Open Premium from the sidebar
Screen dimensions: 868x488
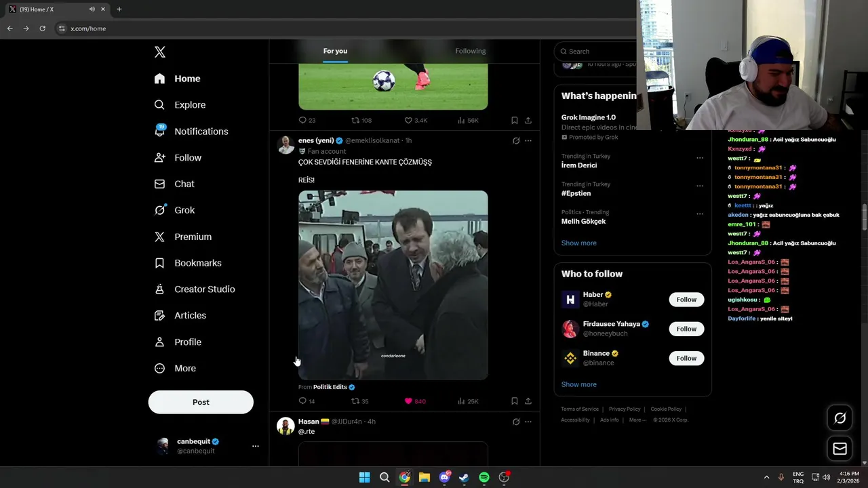pyautogui.click(x=183, y=237)
